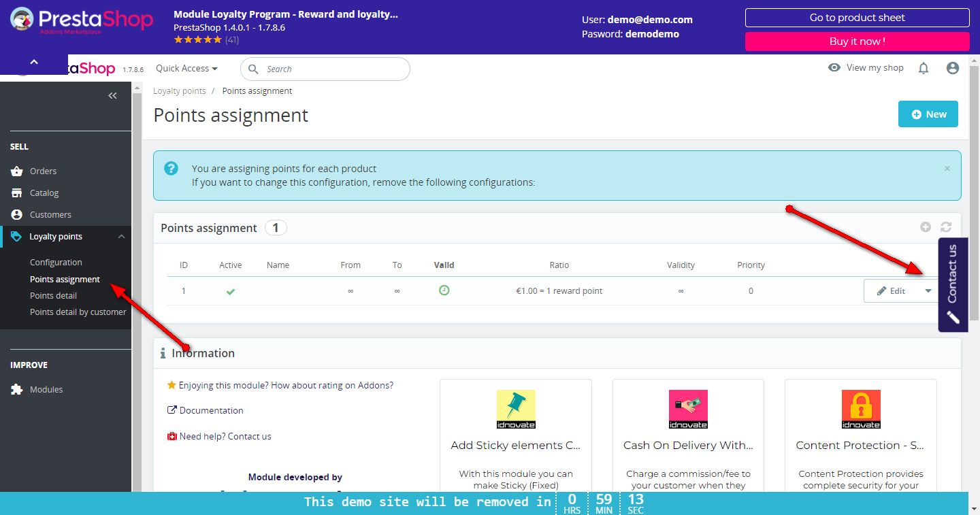The image size is (980, 515).
Task: Click the Add Sticky elements module thumbnail
Action: [x=516, y=409]
